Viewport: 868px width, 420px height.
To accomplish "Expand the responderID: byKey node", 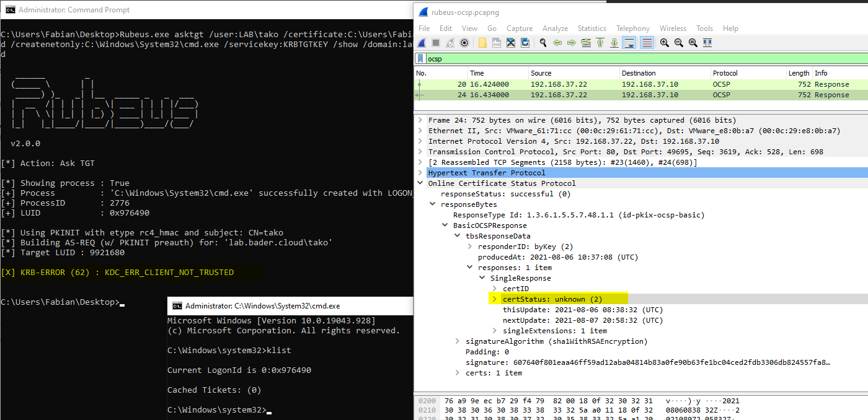I will tap(471, 246).
